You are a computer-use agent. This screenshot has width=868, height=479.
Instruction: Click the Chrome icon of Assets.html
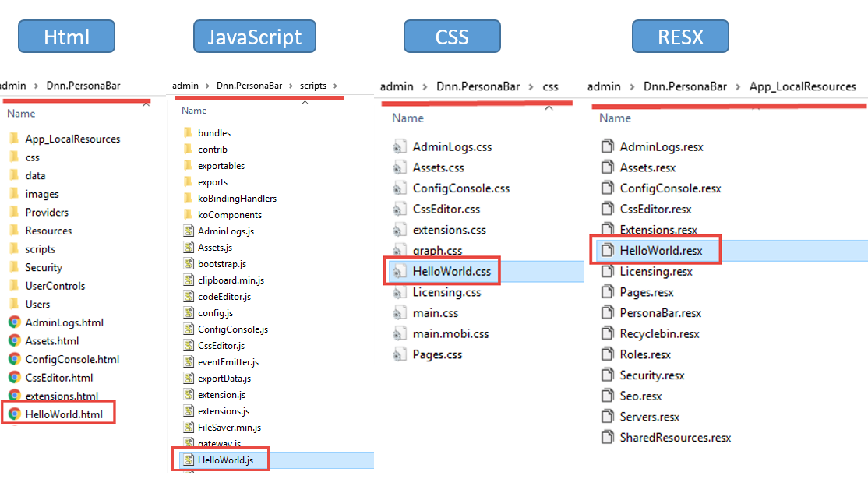(x=14, y=340)
